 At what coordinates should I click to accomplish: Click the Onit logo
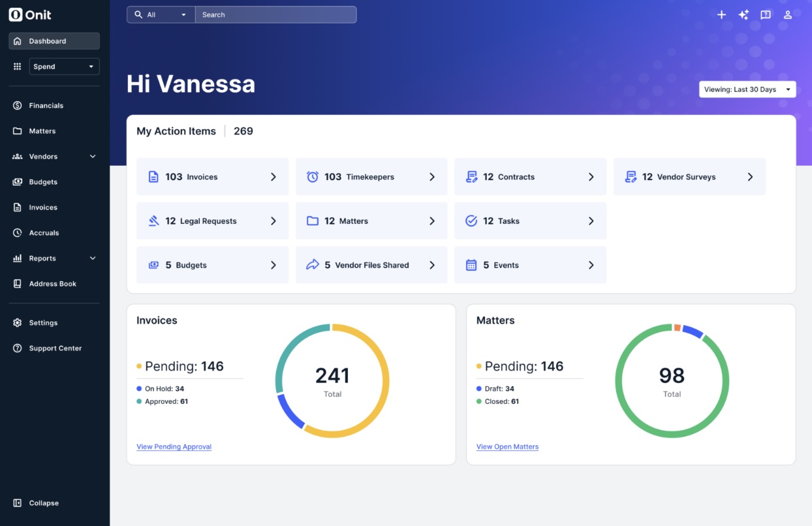tap(30, 15)
